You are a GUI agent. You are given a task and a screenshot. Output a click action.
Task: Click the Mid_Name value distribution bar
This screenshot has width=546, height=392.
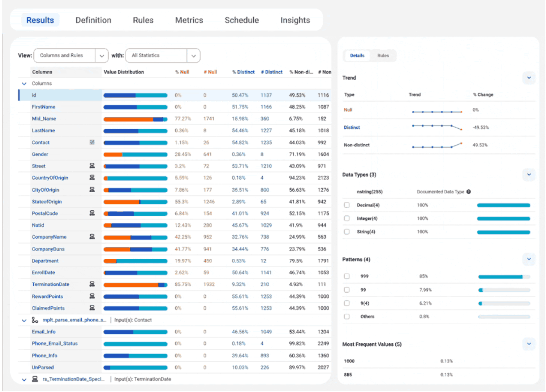point(135,119)
